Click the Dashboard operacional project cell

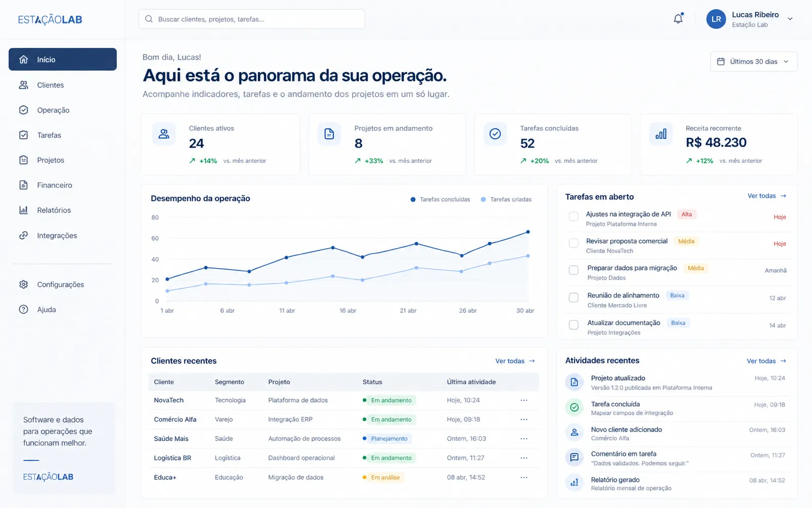click(x=301, y=458)
